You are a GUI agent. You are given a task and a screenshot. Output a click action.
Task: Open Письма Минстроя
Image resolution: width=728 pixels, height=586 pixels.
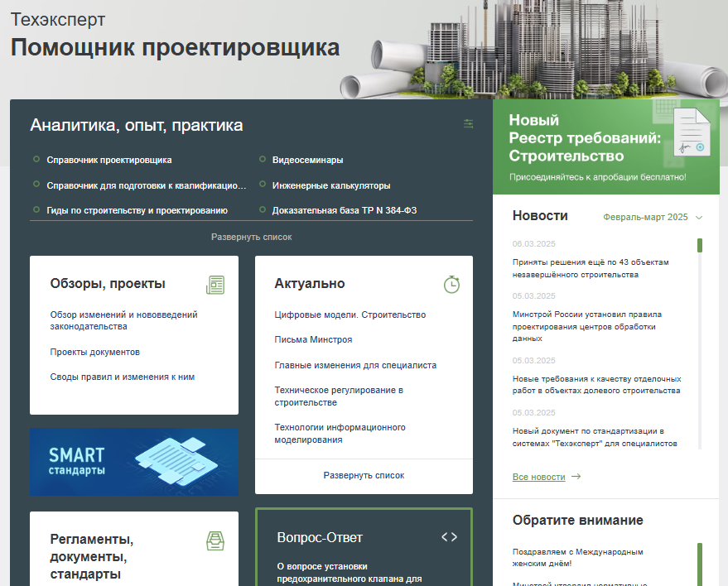[313, 339]
